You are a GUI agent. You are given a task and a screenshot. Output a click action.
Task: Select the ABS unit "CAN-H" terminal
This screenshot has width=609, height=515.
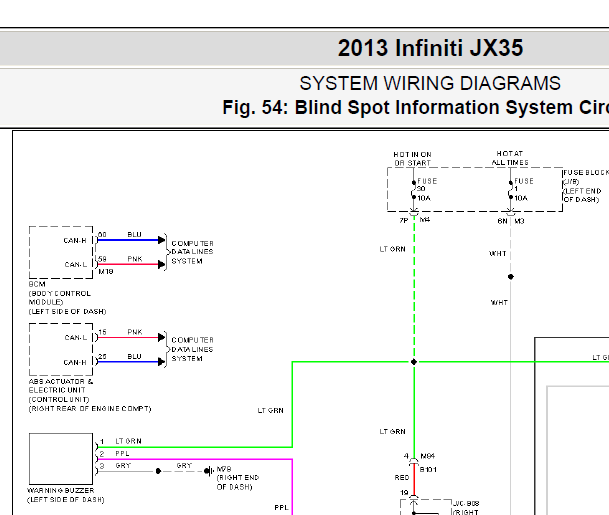coord(75,362)
